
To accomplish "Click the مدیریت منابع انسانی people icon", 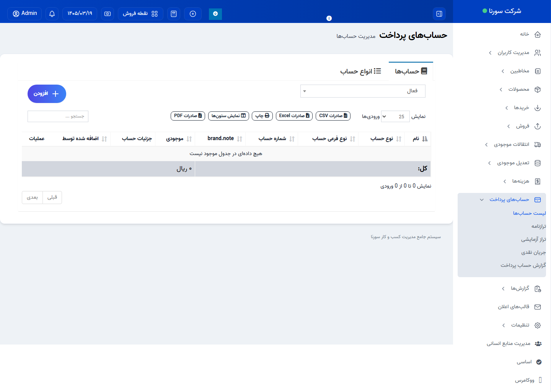I will coord(538,344).
